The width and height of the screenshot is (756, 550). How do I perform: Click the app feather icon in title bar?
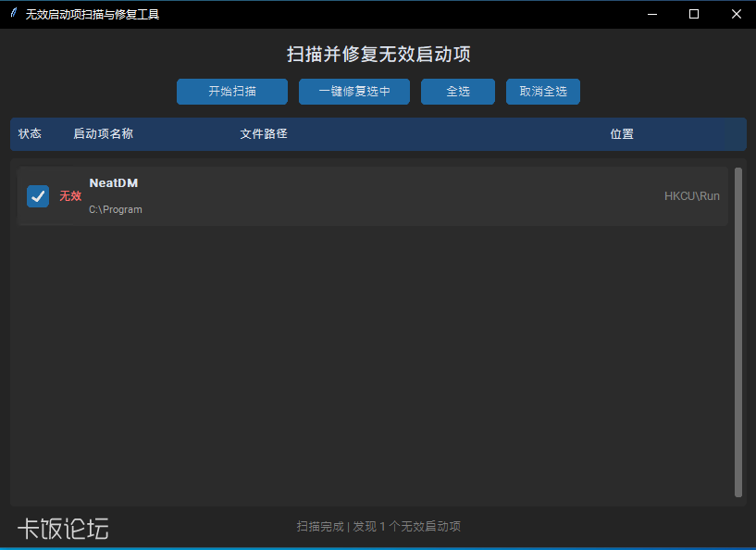click(14, 13)
